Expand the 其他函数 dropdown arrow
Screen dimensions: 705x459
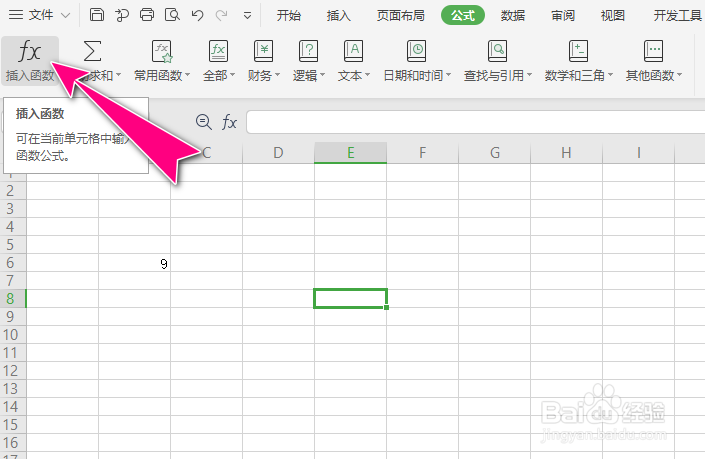coord(679,75)
